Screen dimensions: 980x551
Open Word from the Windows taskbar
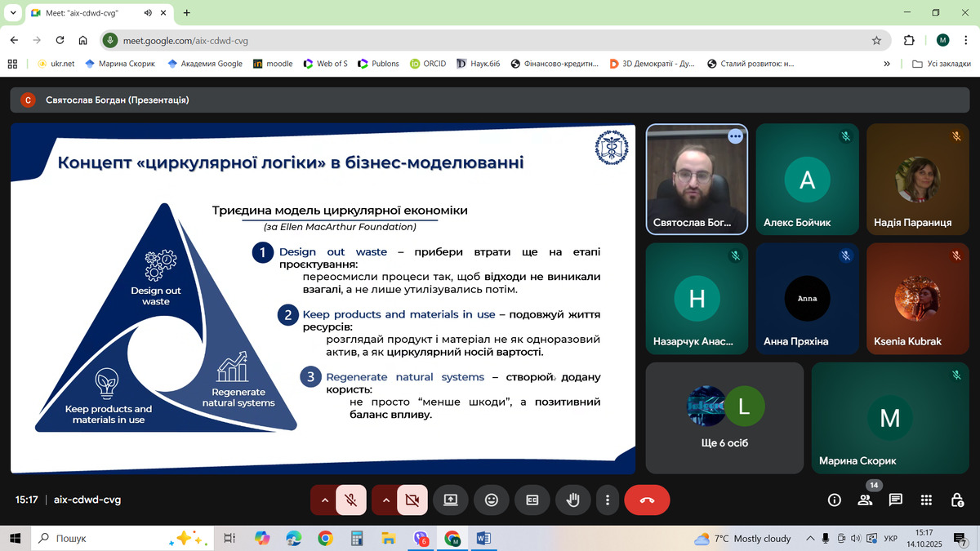pyautogui.click(x=482, y=539)
